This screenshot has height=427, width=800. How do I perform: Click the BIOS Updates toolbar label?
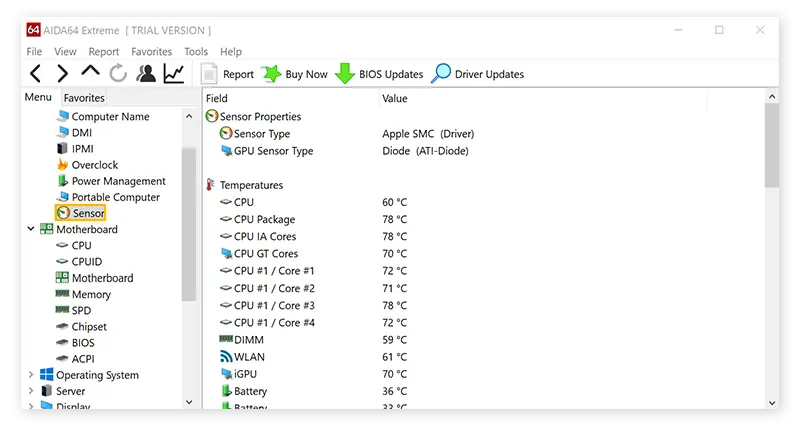[x=391, y=74]
